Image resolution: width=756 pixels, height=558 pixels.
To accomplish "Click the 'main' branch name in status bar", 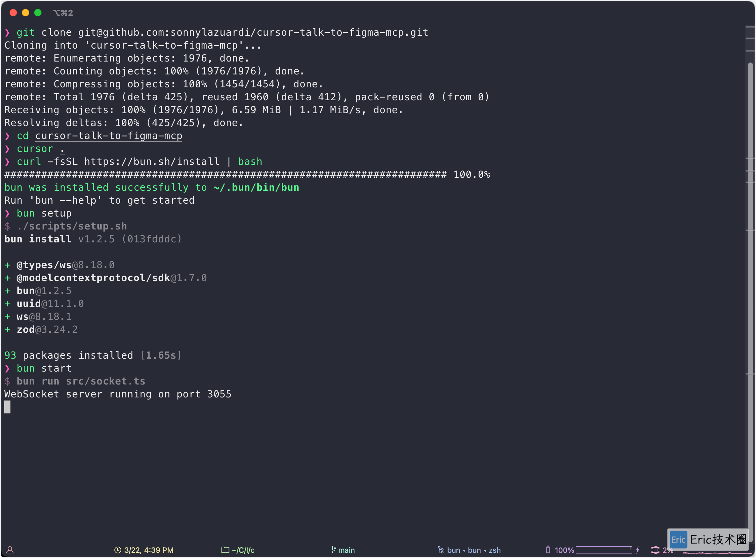I will point(346,550).
